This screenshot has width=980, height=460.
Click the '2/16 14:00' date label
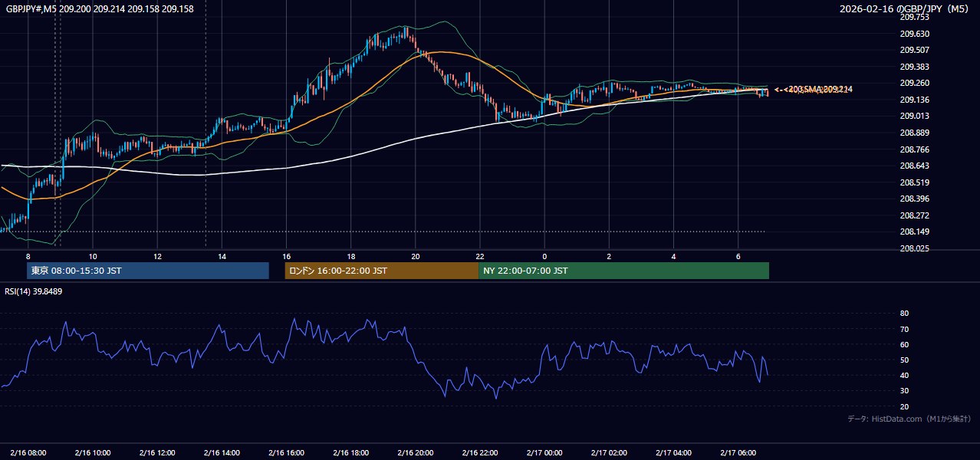(x=221, y=453)
